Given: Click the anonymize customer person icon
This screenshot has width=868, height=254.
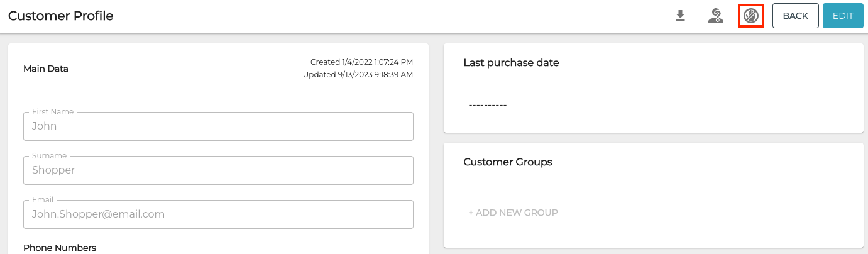Looking at the screenshot, I should point(715,16).
